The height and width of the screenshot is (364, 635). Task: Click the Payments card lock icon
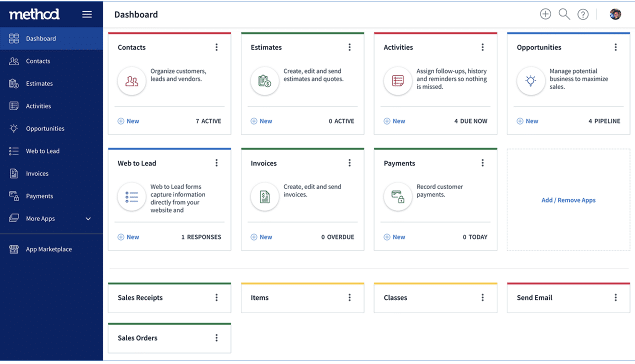[398, 197]
